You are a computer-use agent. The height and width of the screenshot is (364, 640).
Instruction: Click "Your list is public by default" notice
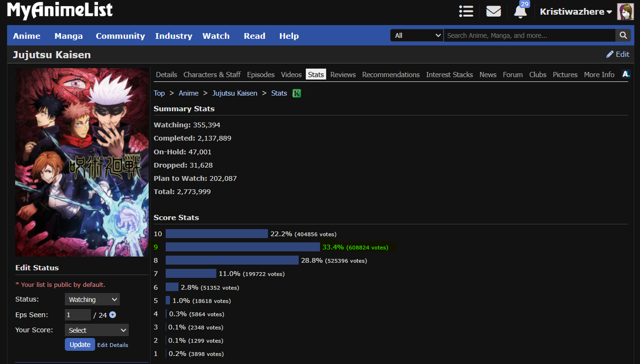pos(60,284)
